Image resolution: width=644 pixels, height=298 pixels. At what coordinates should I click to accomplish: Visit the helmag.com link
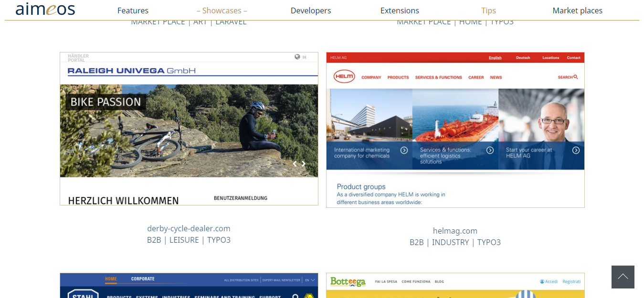pos(455,231)
